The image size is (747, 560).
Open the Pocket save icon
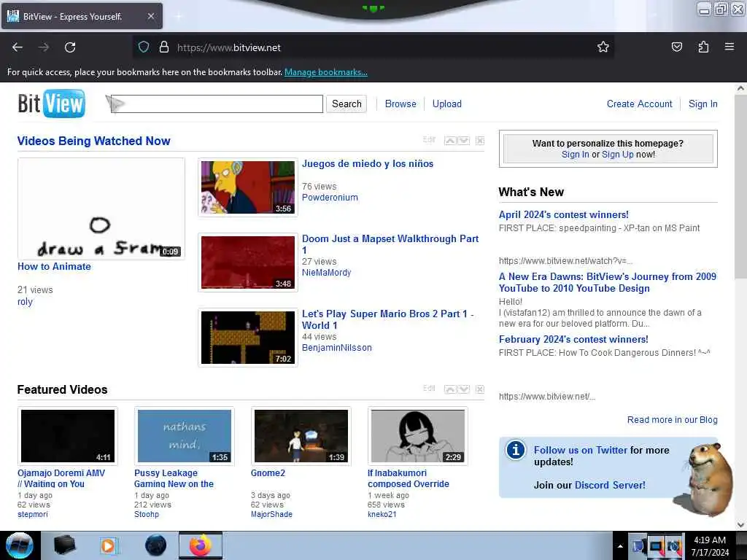point(676,47)
